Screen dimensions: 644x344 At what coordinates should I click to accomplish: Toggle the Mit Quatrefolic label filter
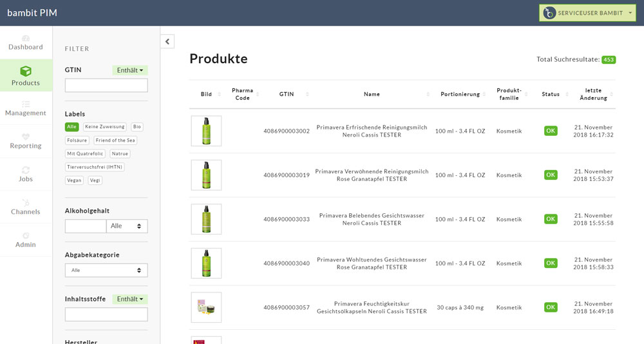click(85, 154)
